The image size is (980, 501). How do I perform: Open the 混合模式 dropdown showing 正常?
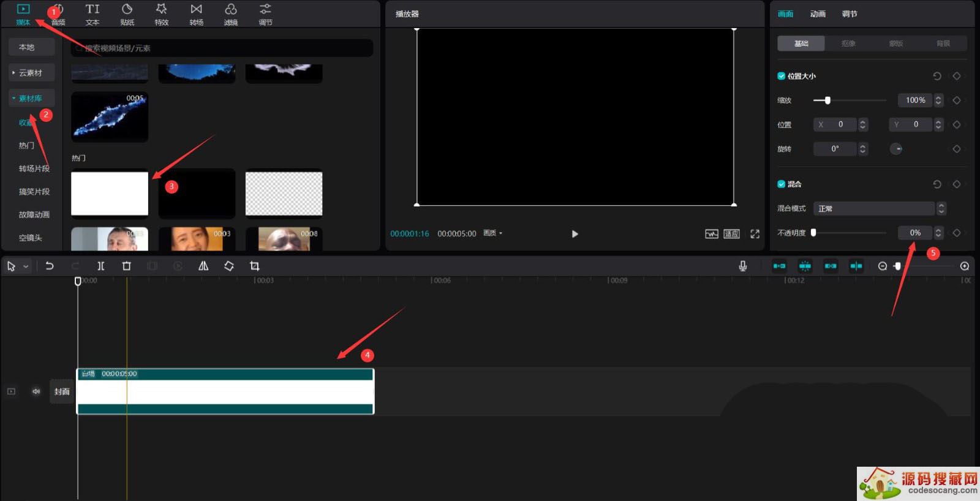[x=878, y=209]
